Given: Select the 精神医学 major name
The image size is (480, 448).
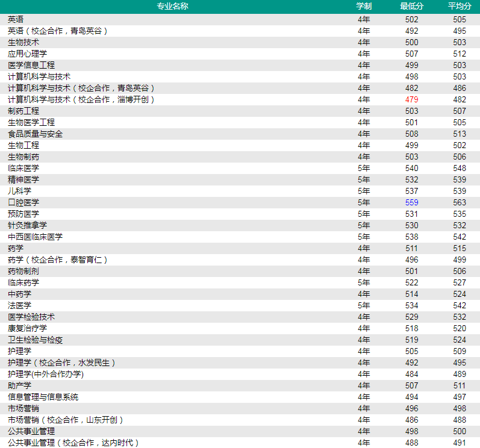Looking at the screenshot, I should click(x=23, y=179).
